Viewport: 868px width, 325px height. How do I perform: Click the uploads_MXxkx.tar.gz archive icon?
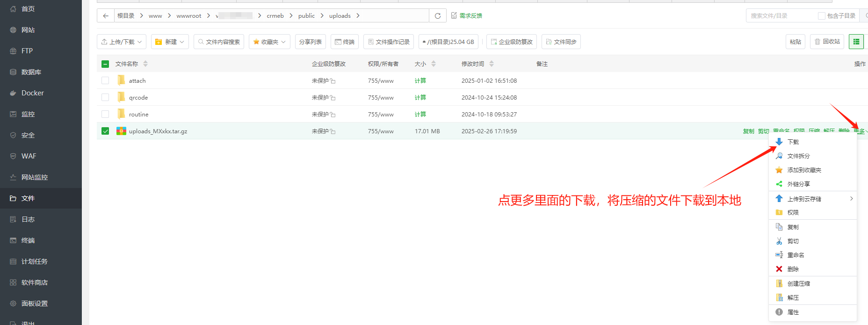click(121, 131)
